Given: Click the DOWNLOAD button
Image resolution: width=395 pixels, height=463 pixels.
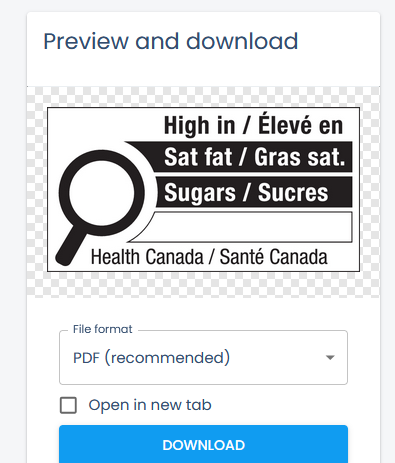Looking at the screenshot, I should pos(203,445).
